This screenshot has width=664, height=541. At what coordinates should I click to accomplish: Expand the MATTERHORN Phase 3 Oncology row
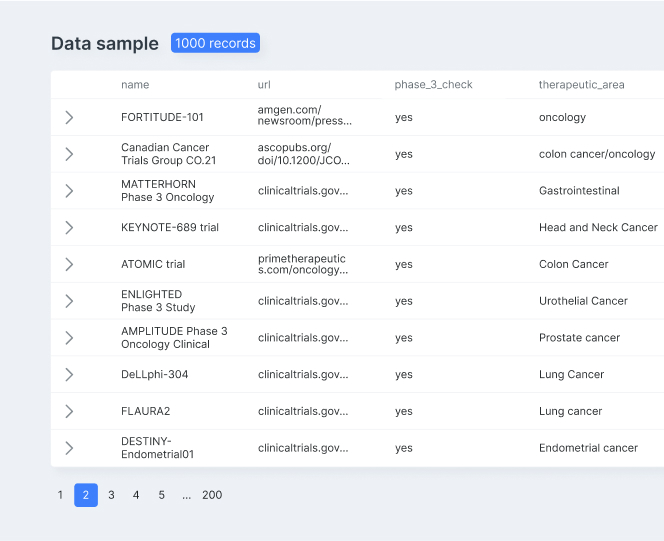[x=69, y=191]
